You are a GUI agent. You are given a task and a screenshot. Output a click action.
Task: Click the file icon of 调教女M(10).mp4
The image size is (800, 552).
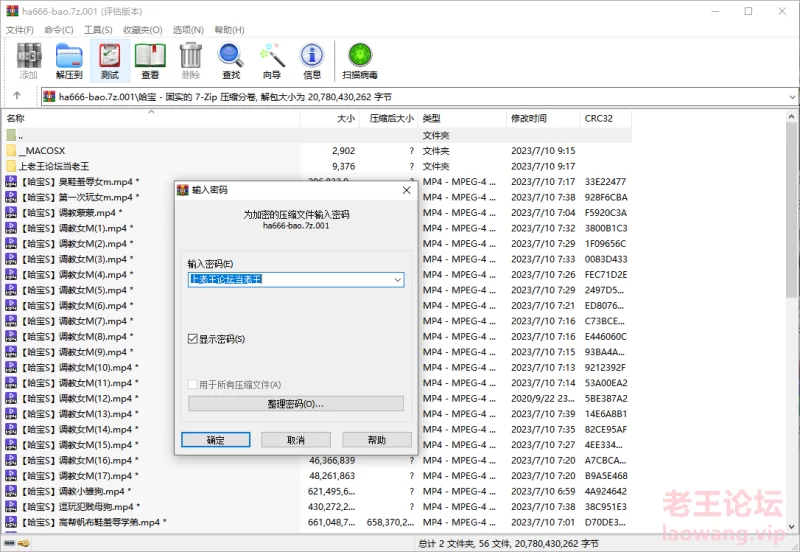coord(11,367)
